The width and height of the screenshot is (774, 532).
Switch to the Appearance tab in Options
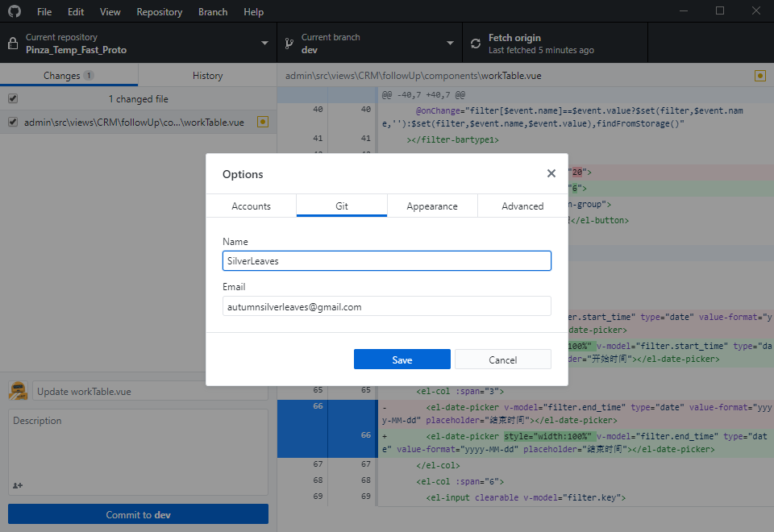click(433, 206)
